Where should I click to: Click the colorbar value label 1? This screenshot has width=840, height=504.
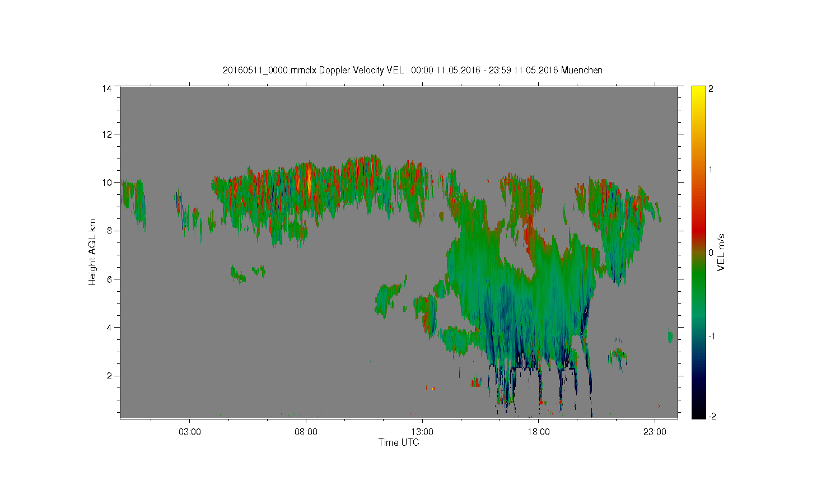click(711, 169)
